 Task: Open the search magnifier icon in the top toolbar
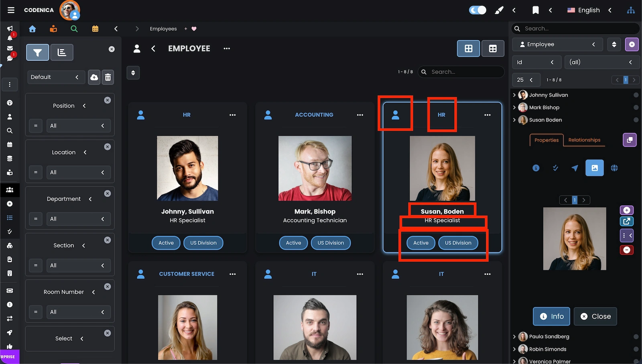[x=74, y=28]
